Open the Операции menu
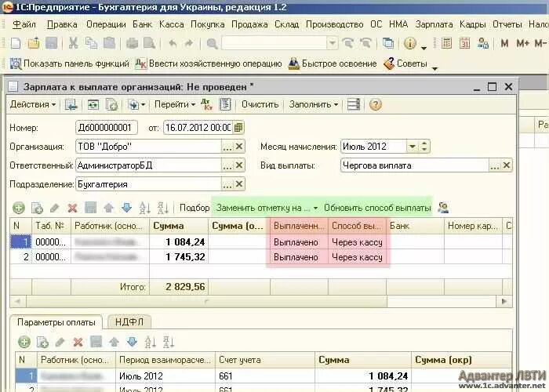This screenshot has width=549, height=392. [x=106, y=24]
